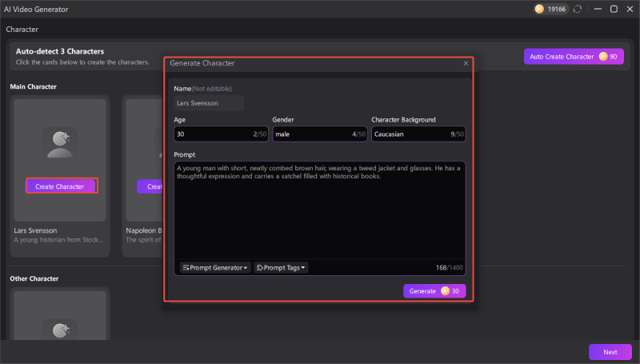Screen dimensions: 640x364
Task: Open the Prompt Generator dropdown
Action: (x=214, y=267)
